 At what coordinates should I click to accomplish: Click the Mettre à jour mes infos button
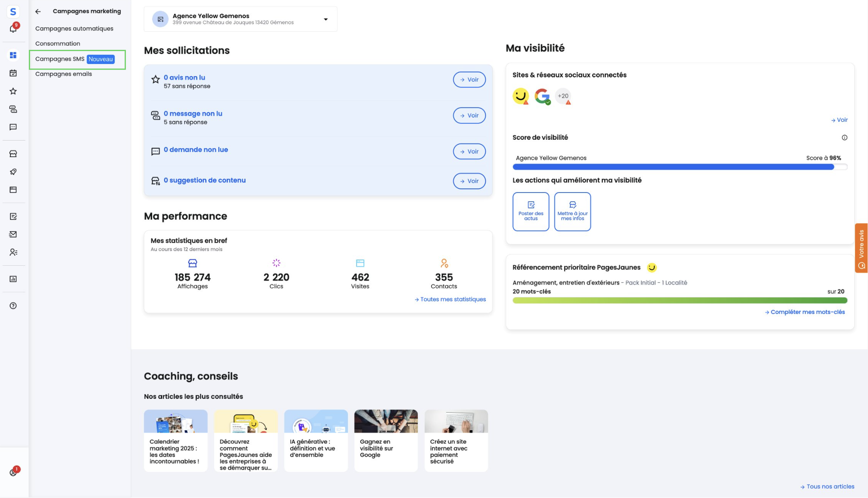pyautogui.click(x=572, y=212)
